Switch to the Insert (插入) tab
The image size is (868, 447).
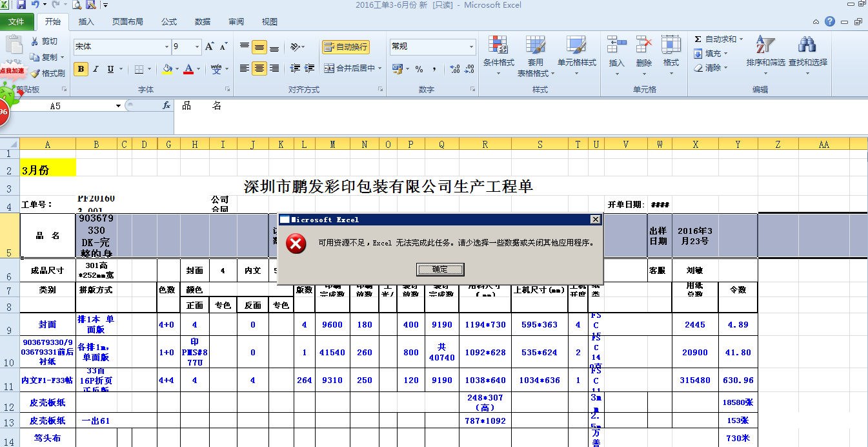[x=86, y=22]
